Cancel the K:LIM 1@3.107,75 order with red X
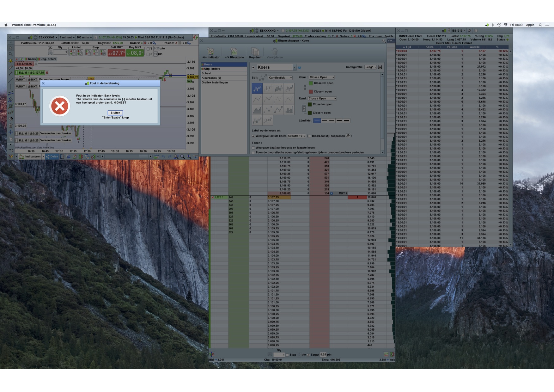The image size is (554, 392). [x=47, y=73]
